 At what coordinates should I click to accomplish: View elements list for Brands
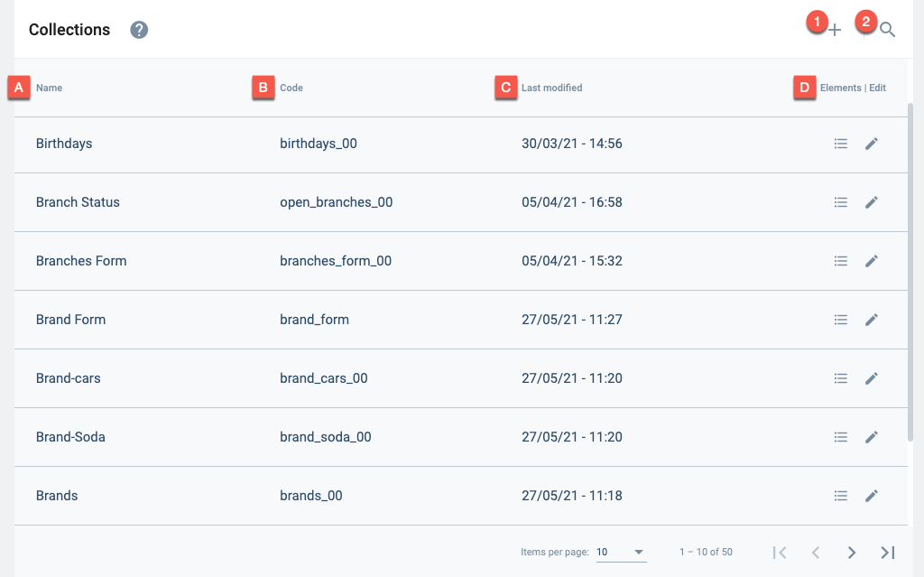click(x=841, y=496)
